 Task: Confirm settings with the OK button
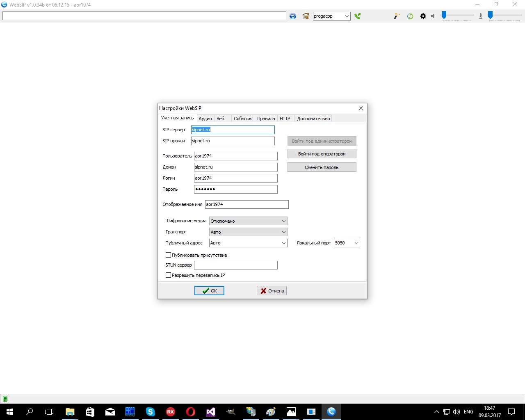[x=209, y=291]
